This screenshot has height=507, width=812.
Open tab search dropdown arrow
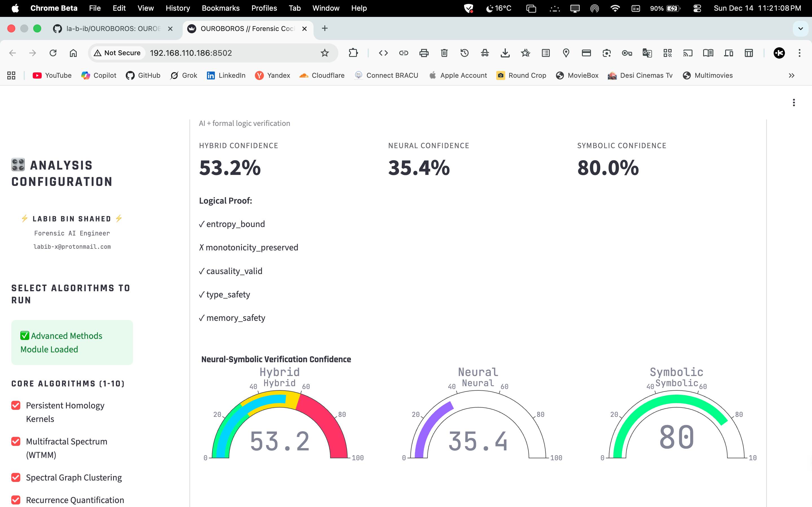pos(801,28)
